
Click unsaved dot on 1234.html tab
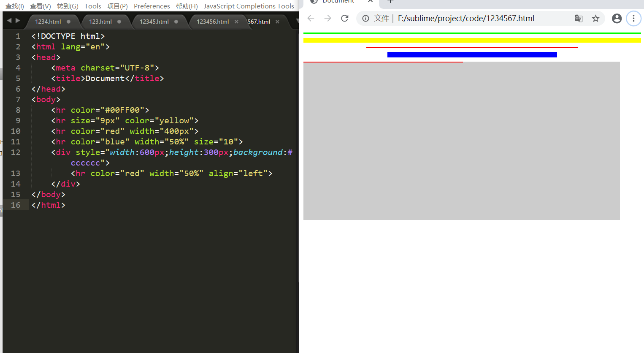(x=68, y=22)
